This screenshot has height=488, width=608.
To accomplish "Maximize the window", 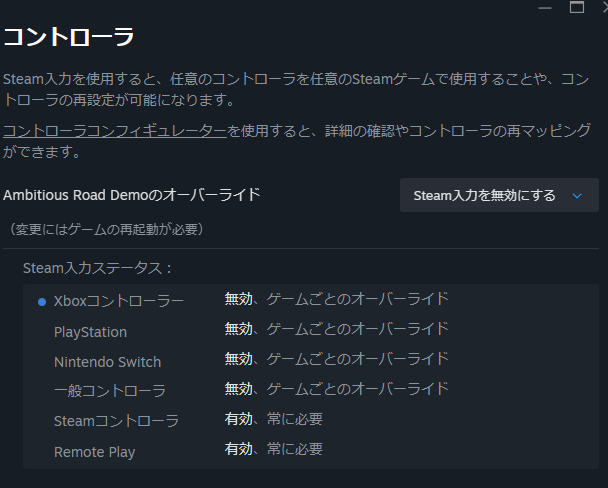I will (577, 7).
